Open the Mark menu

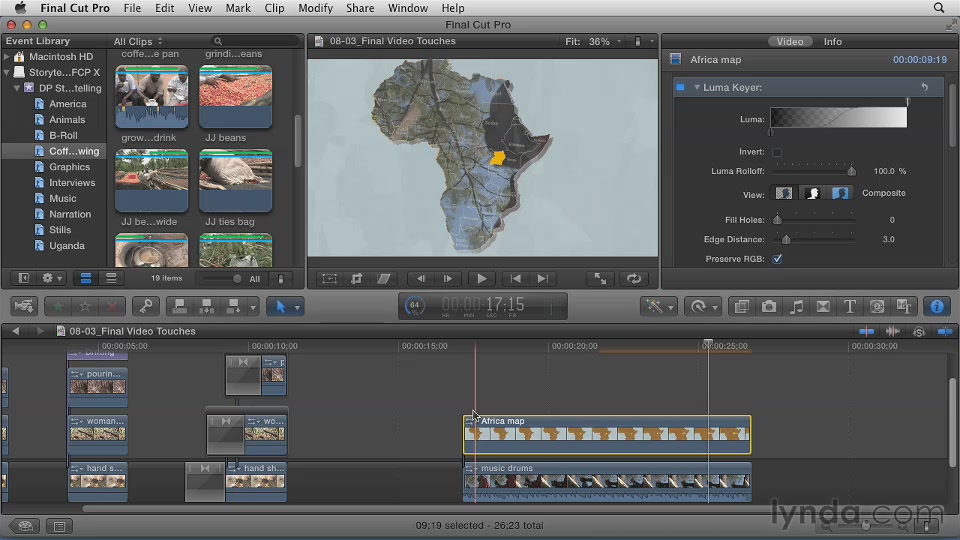pyautogui.click(x=238, y=8)
